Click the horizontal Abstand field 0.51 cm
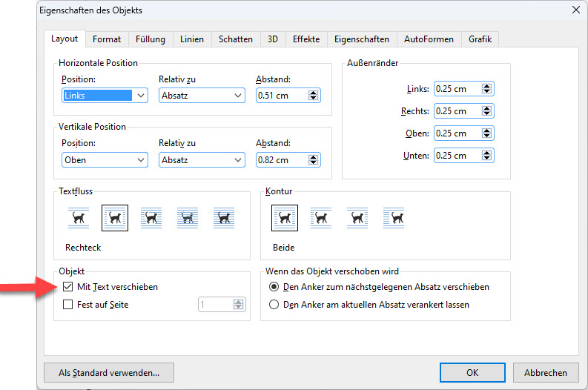 click(281, 96)
